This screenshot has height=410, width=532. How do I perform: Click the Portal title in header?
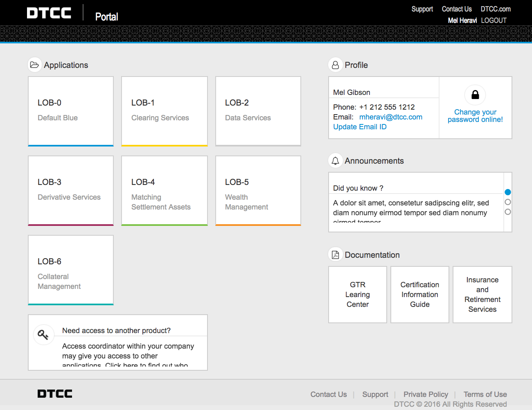click(107, 17)
